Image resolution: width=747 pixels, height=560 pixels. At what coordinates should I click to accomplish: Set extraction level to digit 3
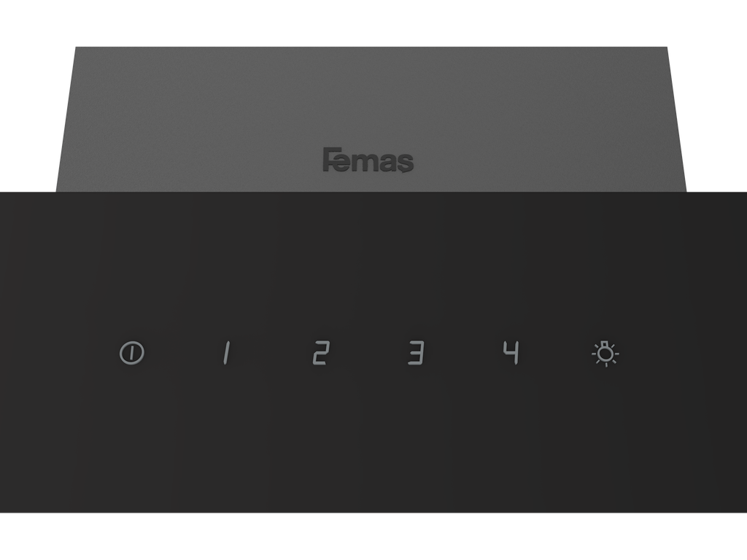415,353
